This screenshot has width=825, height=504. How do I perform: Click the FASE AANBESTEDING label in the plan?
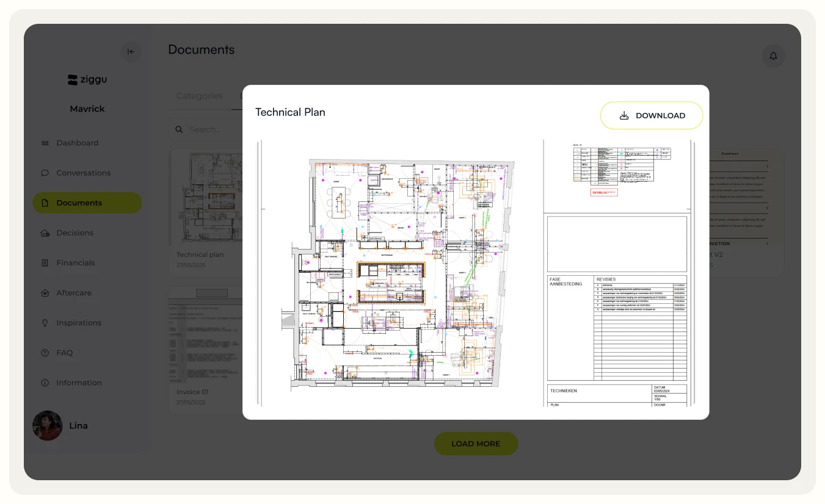click(x=566, y=281)
